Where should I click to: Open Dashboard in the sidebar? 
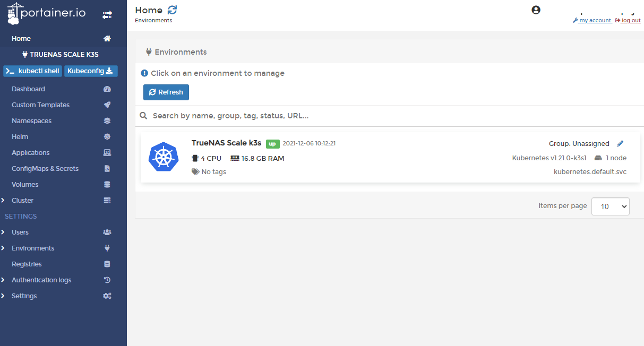point(28,89)
